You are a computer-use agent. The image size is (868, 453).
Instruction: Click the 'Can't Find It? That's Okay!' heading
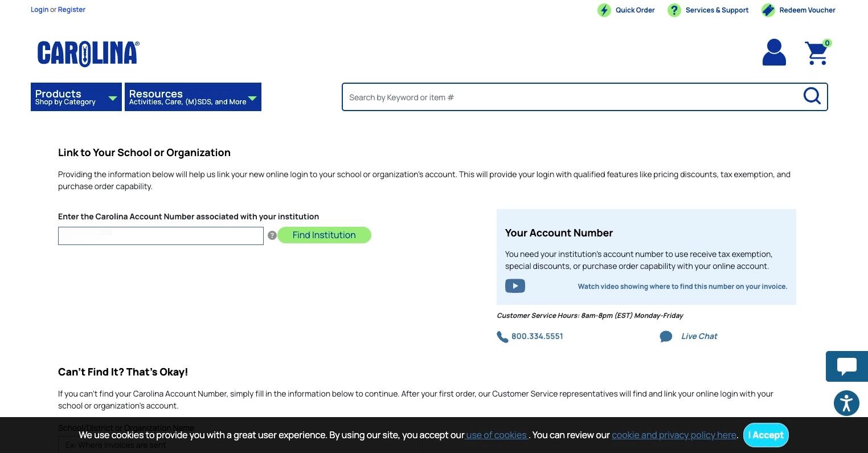pyautogui.click(x=123, y=372)
